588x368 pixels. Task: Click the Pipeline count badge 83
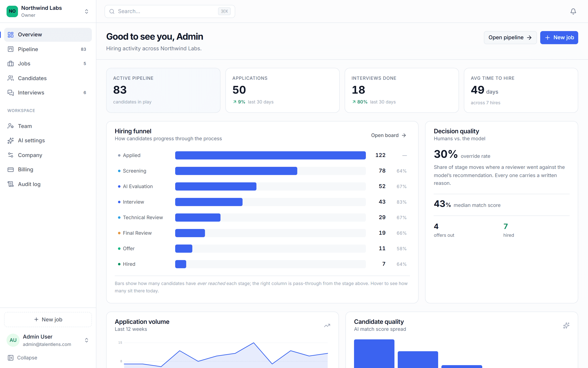[x=83, y=49]
